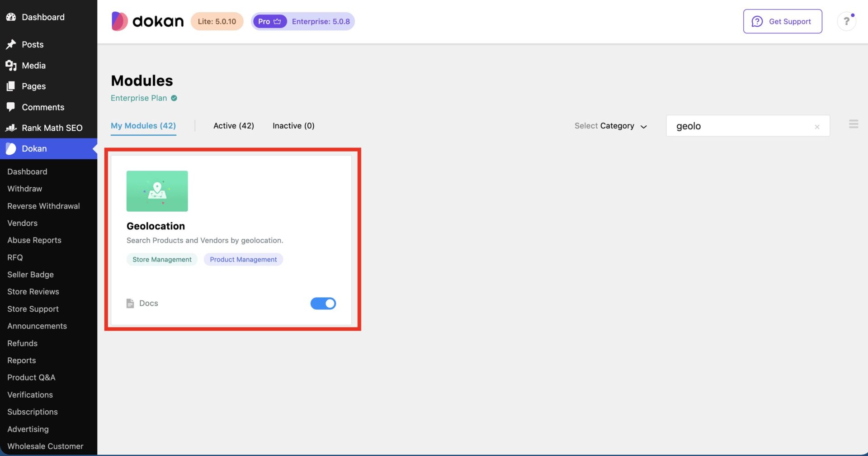The image size is (868, 456).
Task: Open the RFQ submenu item
Action: 15,258
